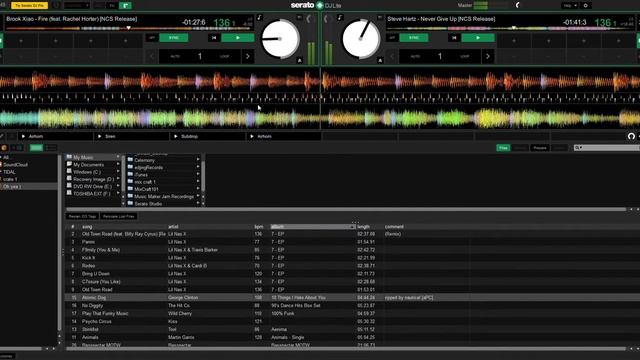
Task: Trigger the Siren sample slot
Action: click(x=131, y=136)
